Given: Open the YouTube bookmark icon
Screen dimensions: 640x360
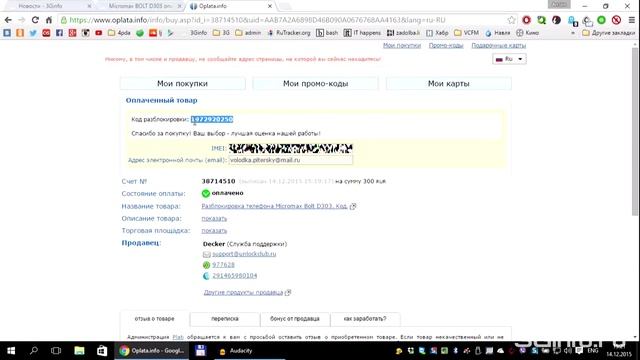Looking at the screenshot, I should point(98,33).
